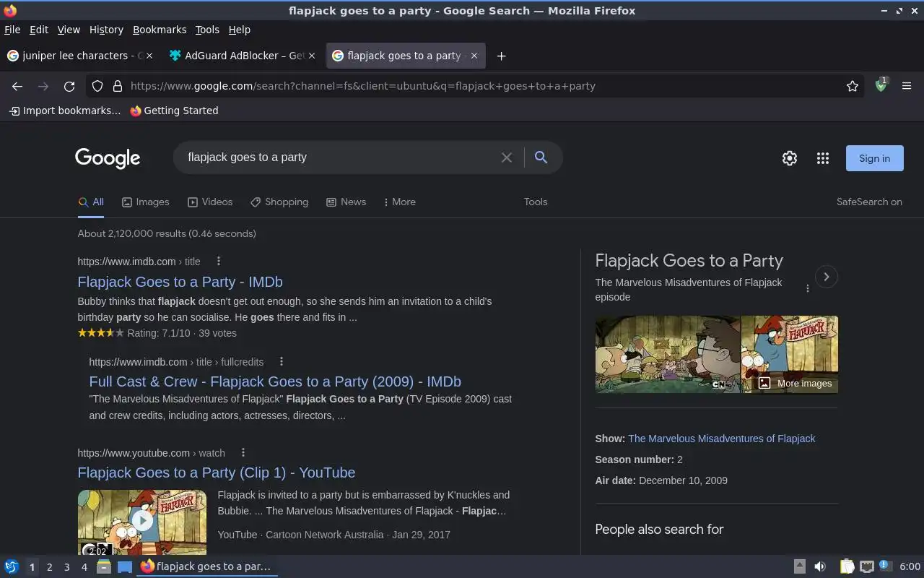
Task: Select the News search tab
Action: click(346, 202)
